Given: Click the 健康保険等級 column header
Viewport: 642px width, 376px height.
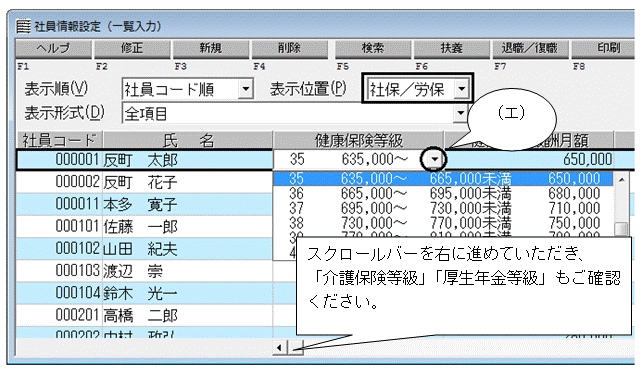Looking at the screenshot, I should pyautogui.click(x=359, y=140).
